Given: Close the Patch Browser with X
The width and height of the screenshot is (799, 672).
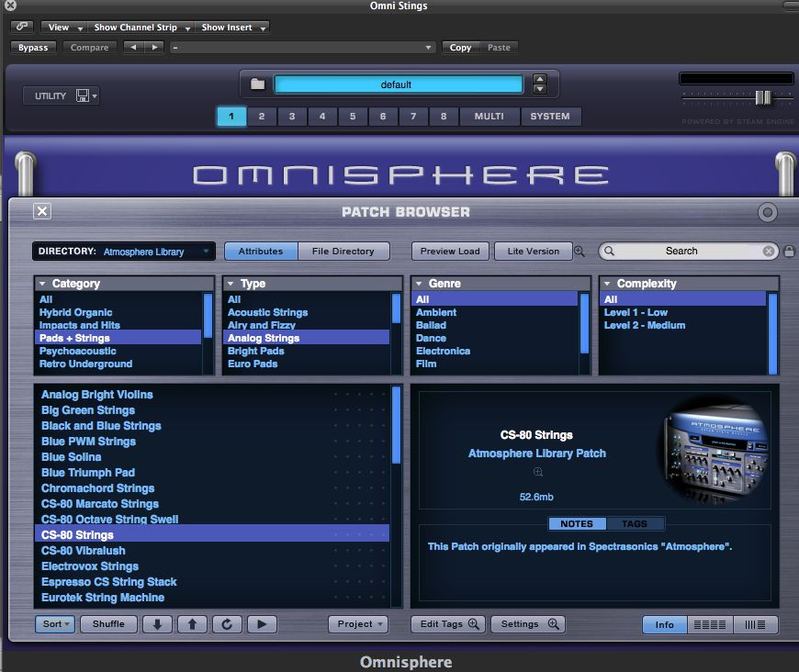Looking at the screenshot, I should pyautogui.click(x=42, y=211).
